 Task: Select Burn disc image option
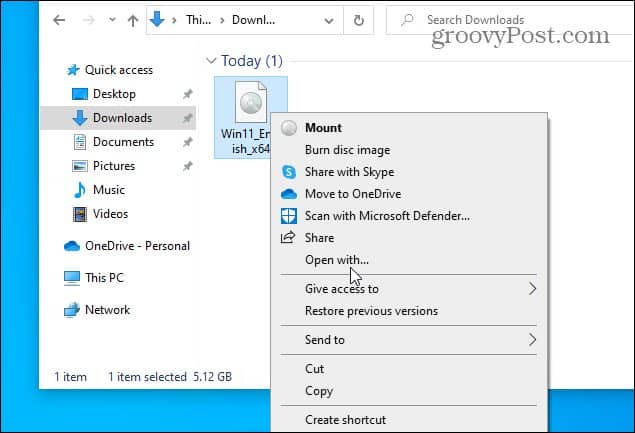click(346, 150)
